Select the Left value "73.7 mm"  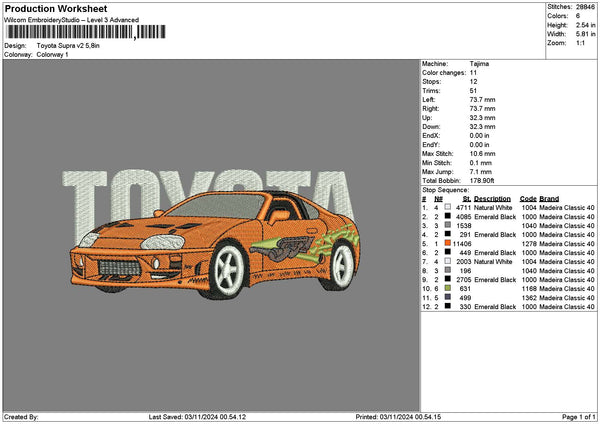coord(482,99)
